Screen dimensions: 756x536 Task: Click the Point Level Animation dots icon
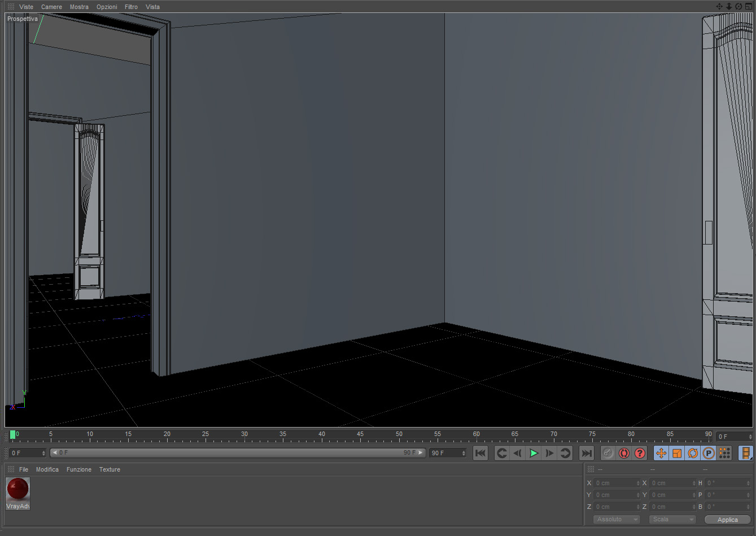click(x=724, y=453)
